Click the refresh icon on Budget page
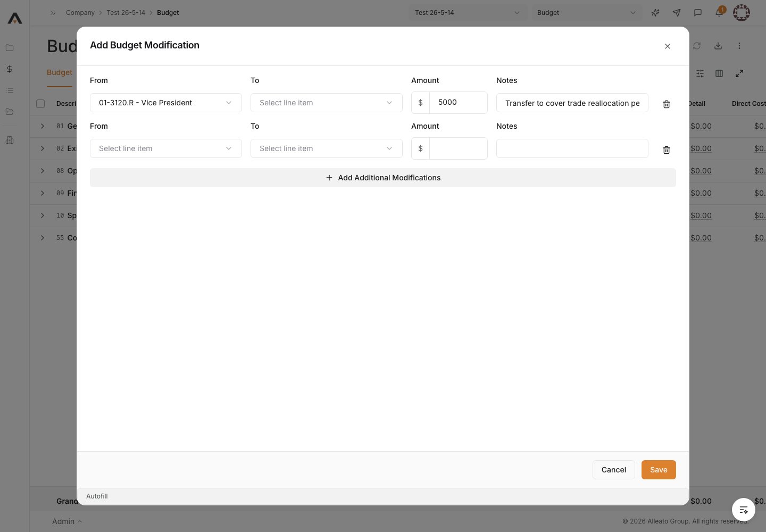 [x=697, y=46]
